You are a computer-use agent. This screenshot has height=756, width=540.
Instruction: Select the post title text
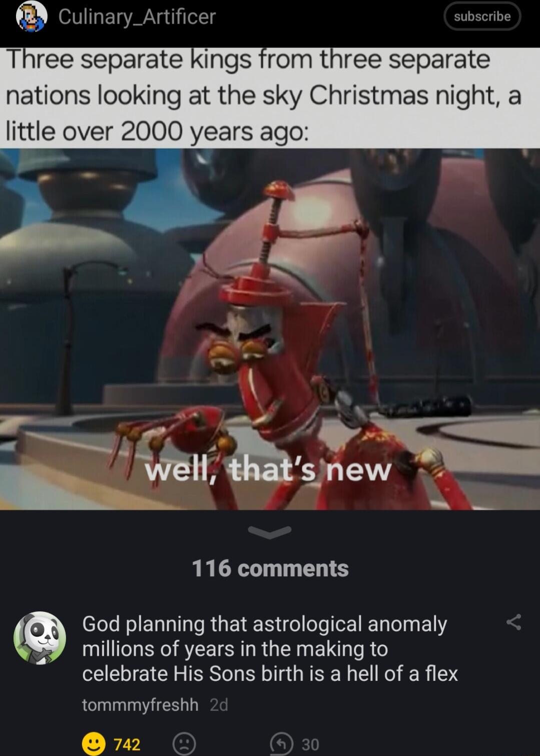[x=263, y=95]
